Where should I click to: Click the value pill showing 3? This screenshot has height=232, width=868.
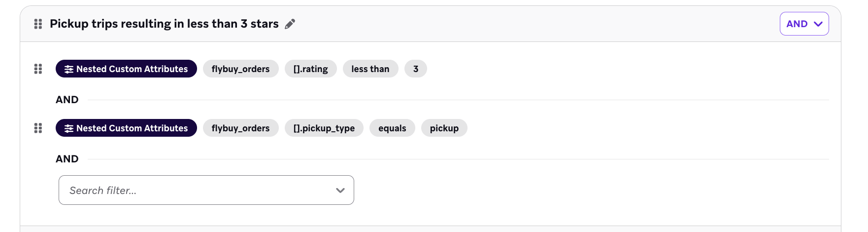coord(415,69)
